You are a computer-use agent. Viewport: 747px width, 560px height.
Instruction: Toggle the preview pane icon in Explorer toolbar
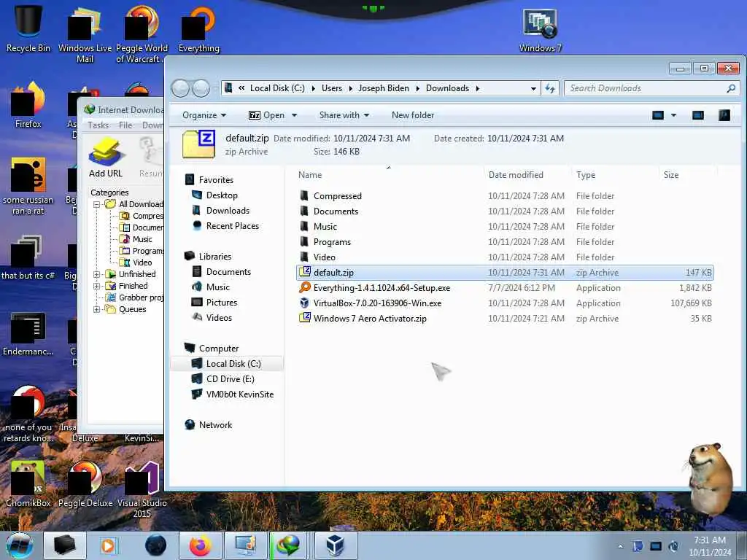(698, 115)
